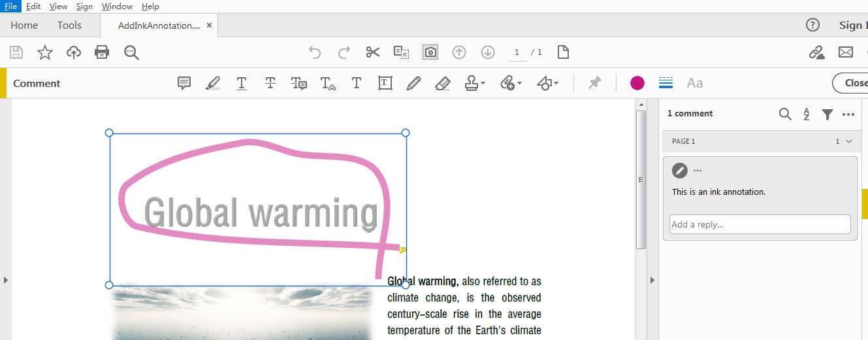Open the Edit menu
The width and height of the screenshot is (868, 340).
click(x=33, y=6)
